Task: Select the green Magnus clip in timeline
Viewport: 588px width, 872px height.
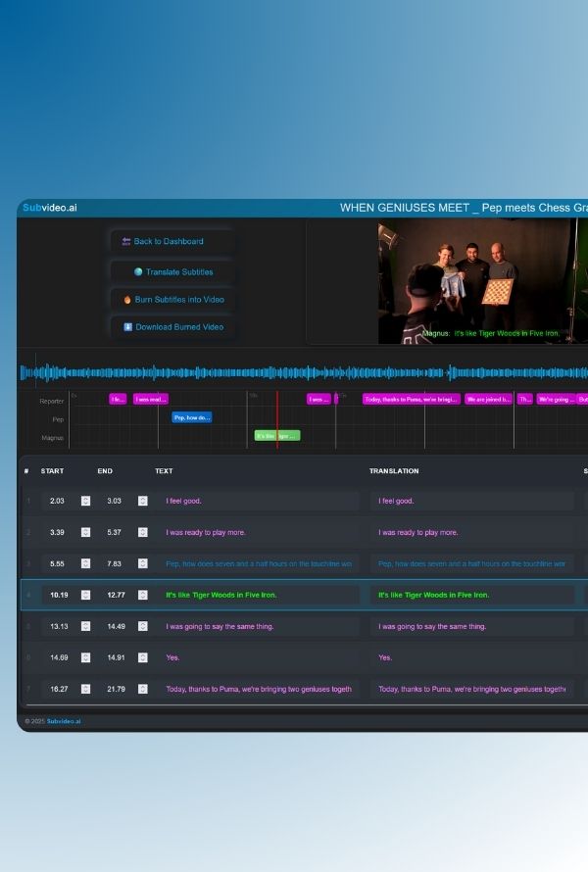Action: (x=277, y=436)
